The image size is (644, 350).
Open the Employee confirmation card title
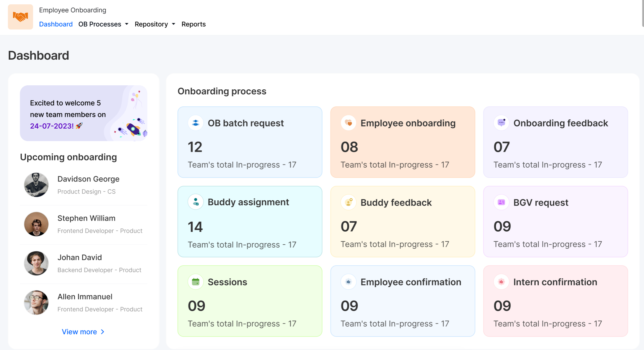coord(411,282)
